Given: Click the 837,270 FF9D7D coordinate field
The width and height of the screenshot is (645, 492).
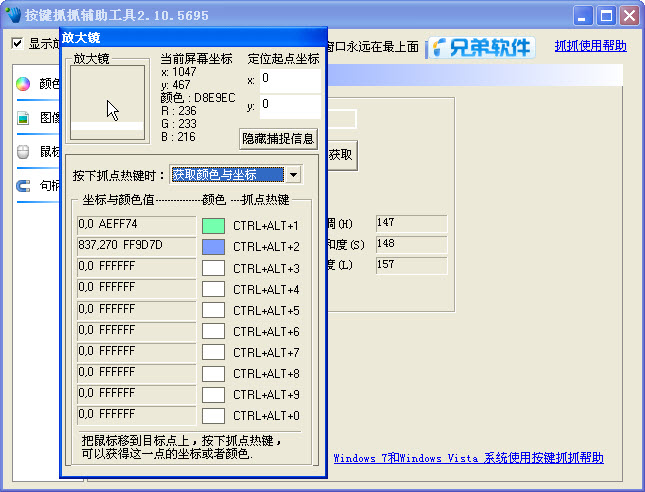Looking at the screenshot, I should click(x=136, y=246).
